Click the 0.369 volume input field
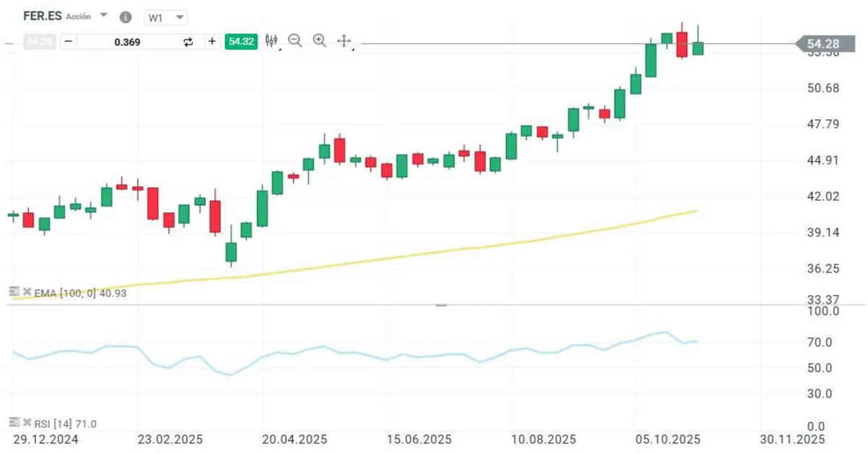 [x=128, y=42]
